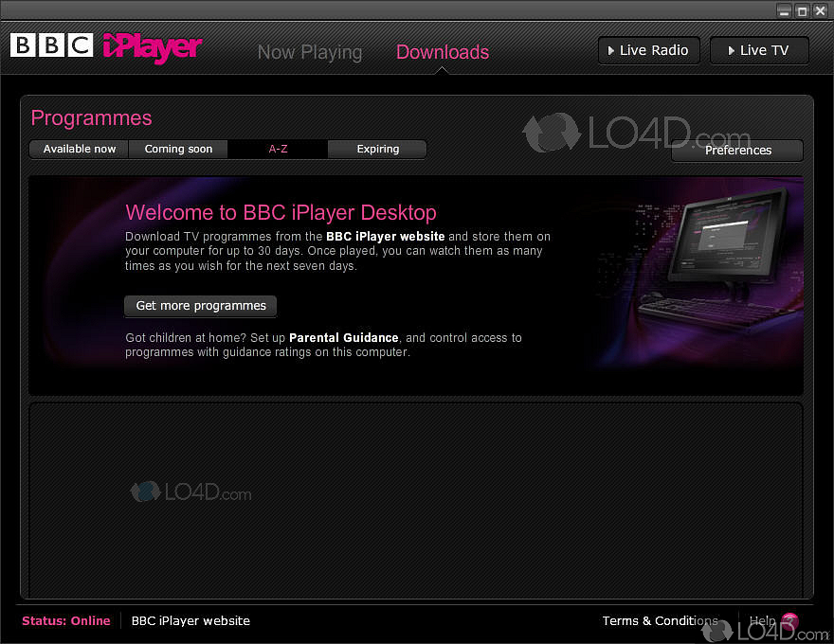
Task: Show Coming soon programmes
Action: pos(178,150)
